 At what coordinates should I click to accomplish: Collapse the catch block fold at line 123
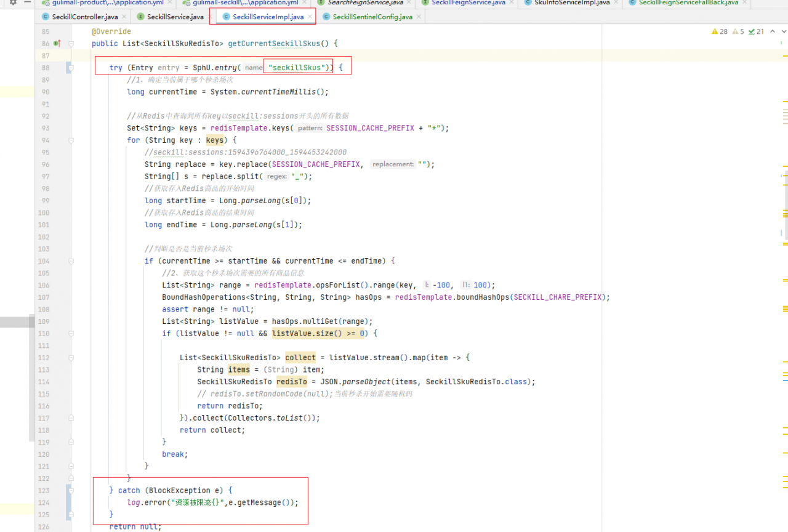point(71,491)
